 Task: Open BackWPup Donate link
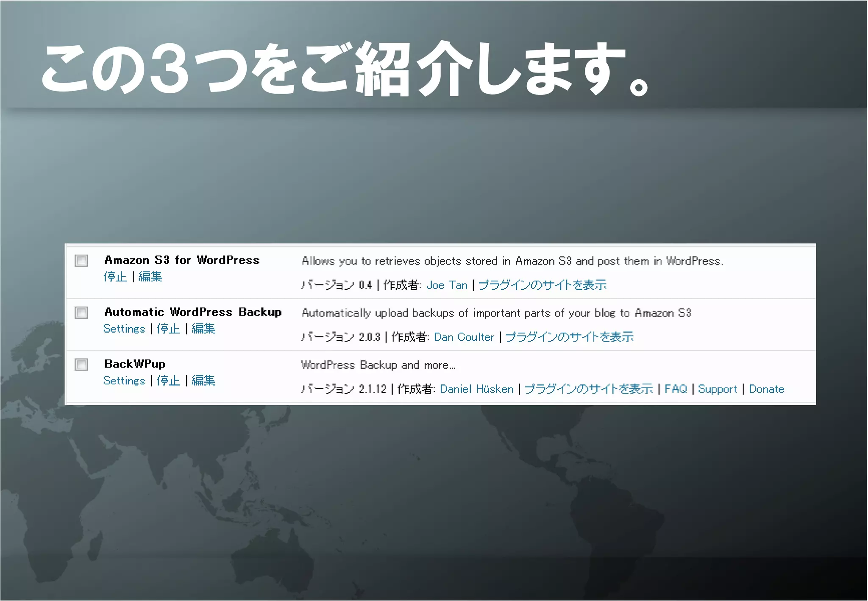click(x=767, y=389)
